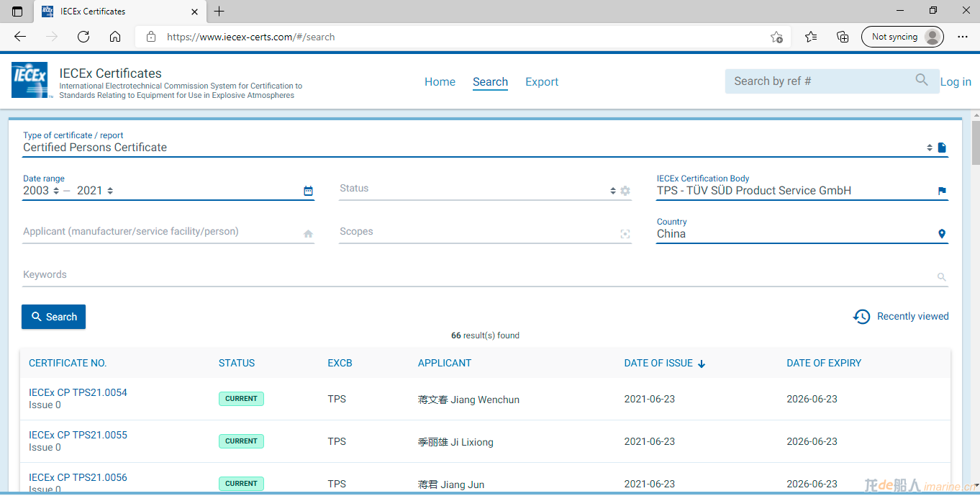Click the scopes selector icon

pyautogui.click(x=625, y=234)
